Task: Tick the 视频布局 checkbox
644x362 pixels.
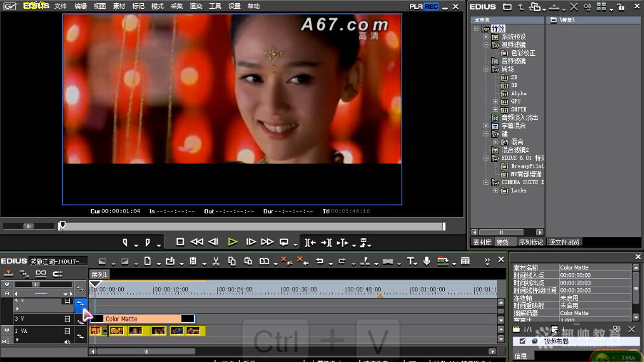Action: 523,341
